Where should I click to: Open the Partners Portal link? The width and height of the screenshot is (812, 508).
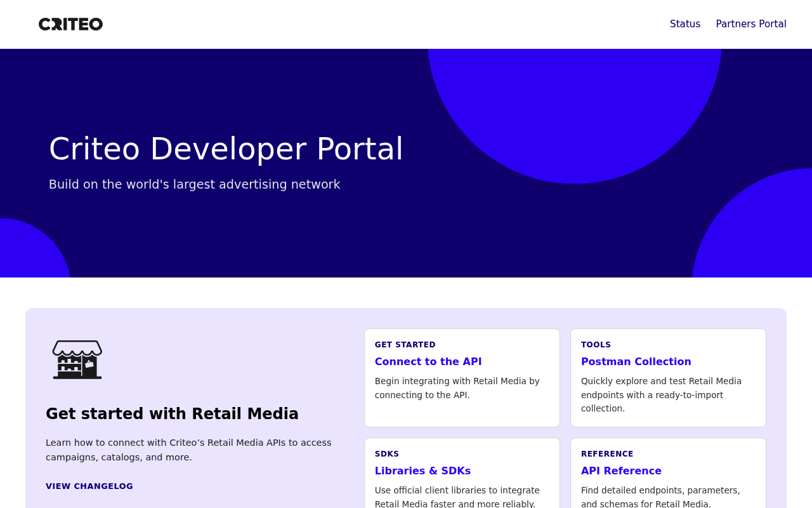pos(751,24)
